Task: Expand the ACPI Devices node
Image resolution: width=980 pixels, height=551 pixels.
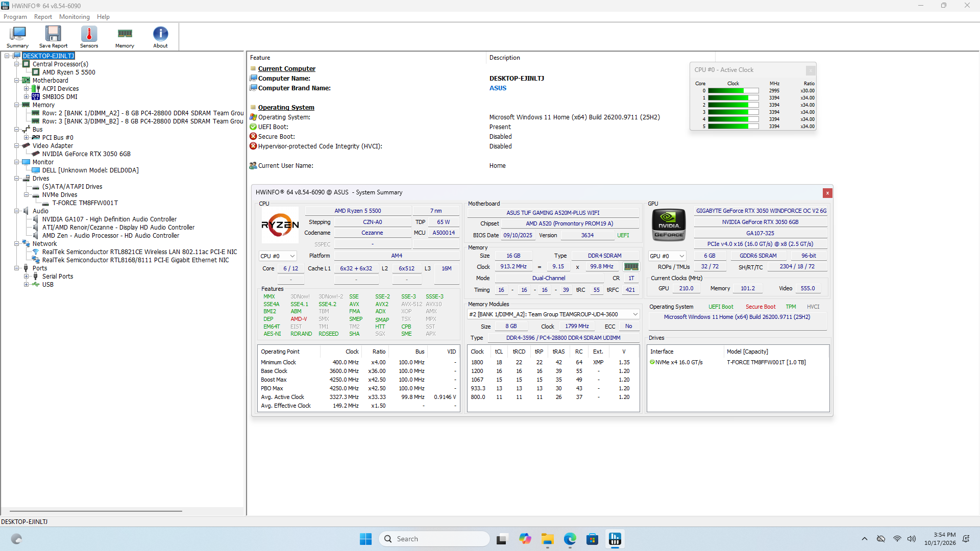Action: [27, 89]
